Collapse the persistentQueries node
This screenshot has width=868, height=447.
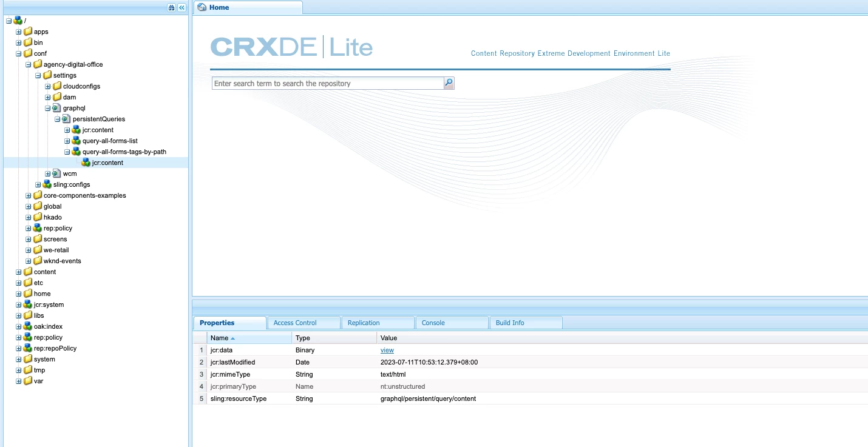tap(58, 119)
